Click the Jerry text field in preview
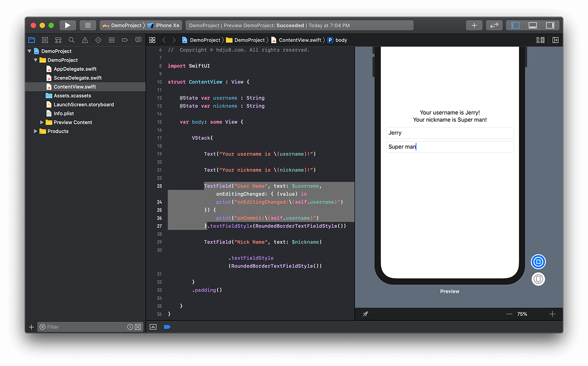The height and width of the screenshot is (366, 588). click(450, 133)
